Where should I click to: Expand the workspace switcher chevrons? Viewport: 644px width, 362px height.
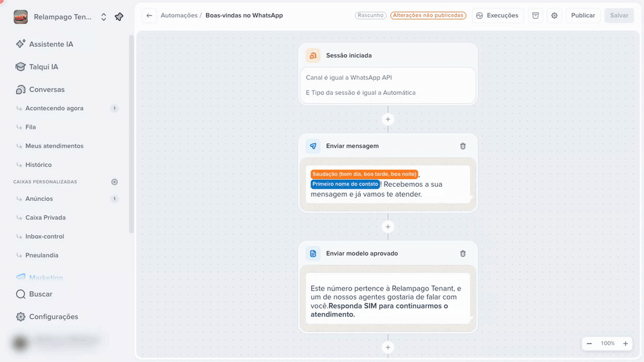click(x=104, y=17)
